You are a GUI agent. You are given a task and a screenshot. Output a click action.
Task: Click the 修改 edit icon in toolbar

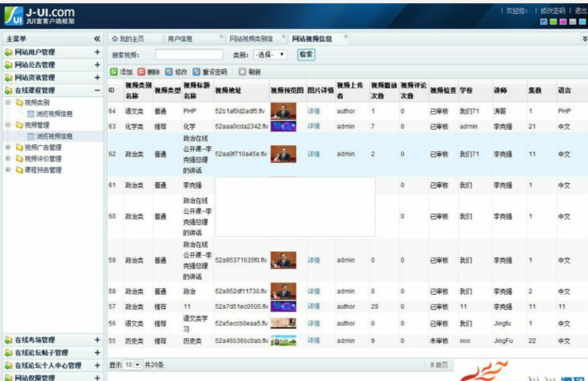point(169,72)
